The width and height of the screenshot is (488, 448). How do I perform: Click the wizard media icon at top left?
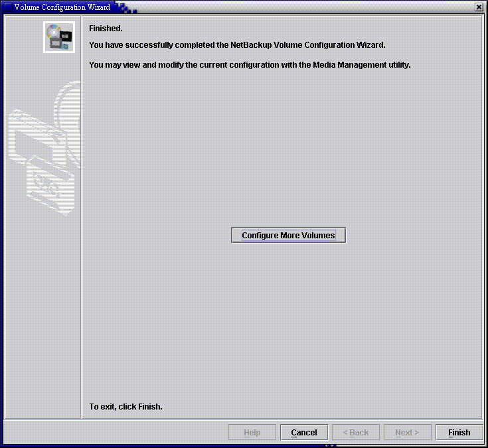(59, 37)
